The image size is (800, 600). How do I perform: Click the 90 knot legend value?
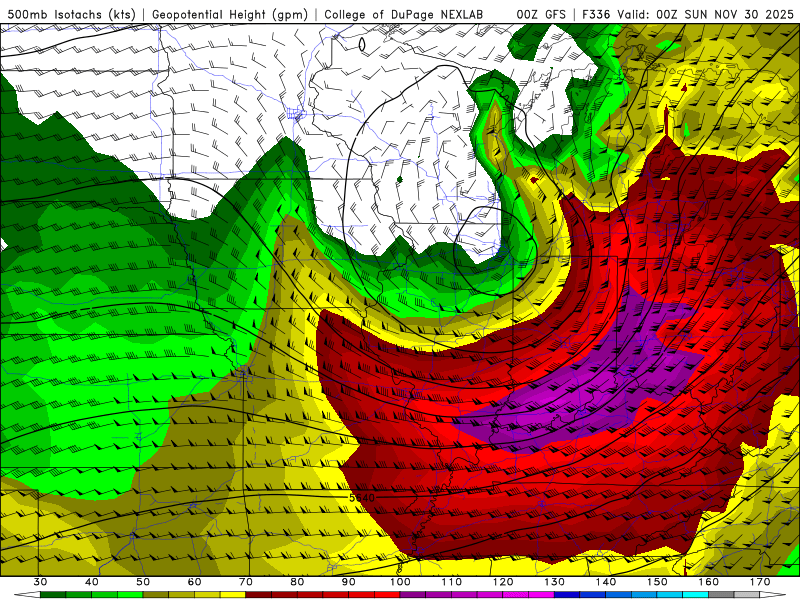pos(348,582)
